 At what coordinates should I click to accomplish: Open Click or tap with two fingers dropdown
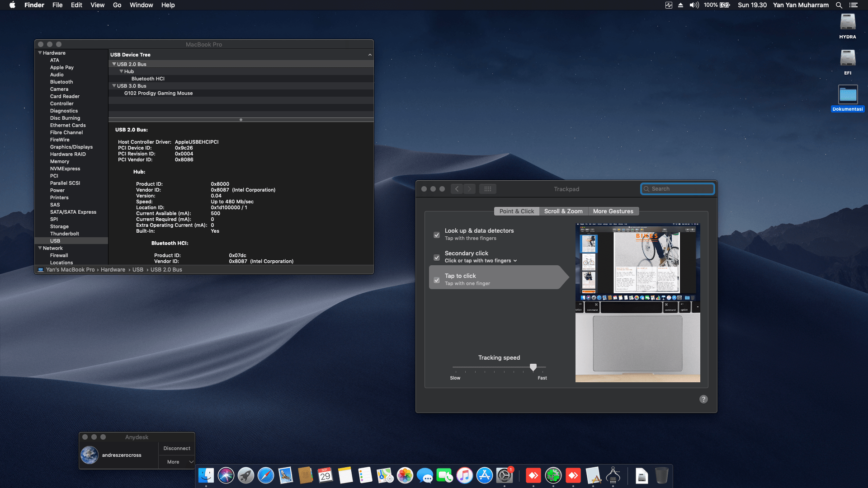[x=481, y=261]
